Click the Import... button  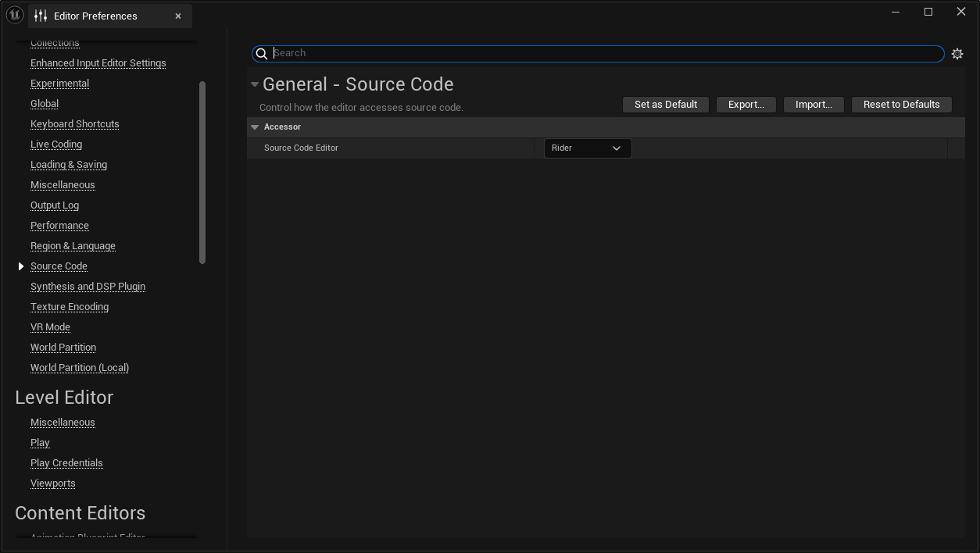click(814, 105)
